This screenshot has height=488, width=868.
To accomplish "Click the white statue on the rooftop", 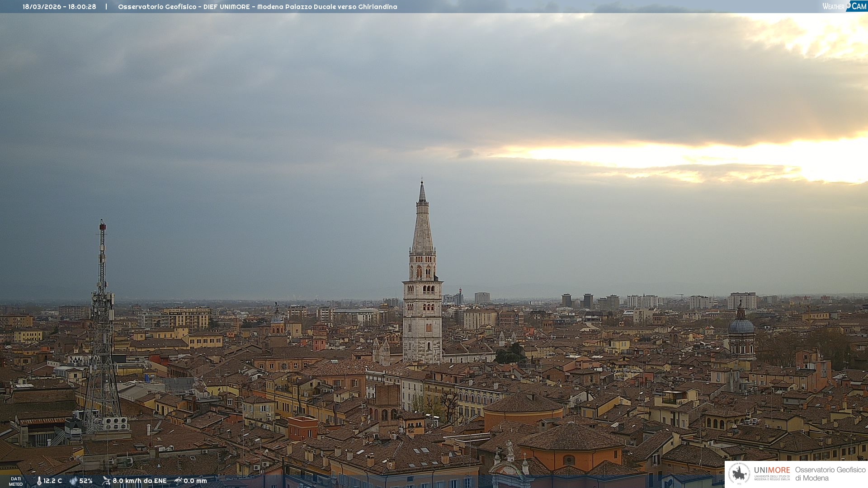I will click(509, 447).
